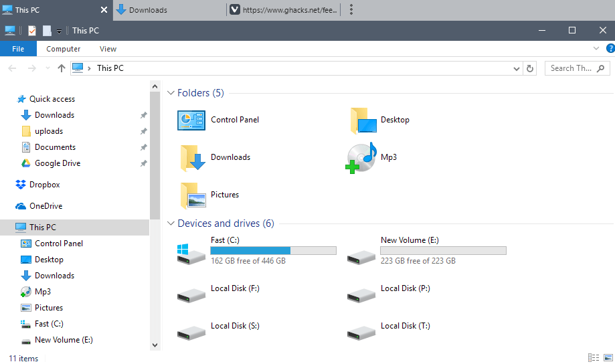Image resolution: width=615 pixels, height=364 pixels.
Task: Open the Help question mark icon
Action: tap(610, 48)
